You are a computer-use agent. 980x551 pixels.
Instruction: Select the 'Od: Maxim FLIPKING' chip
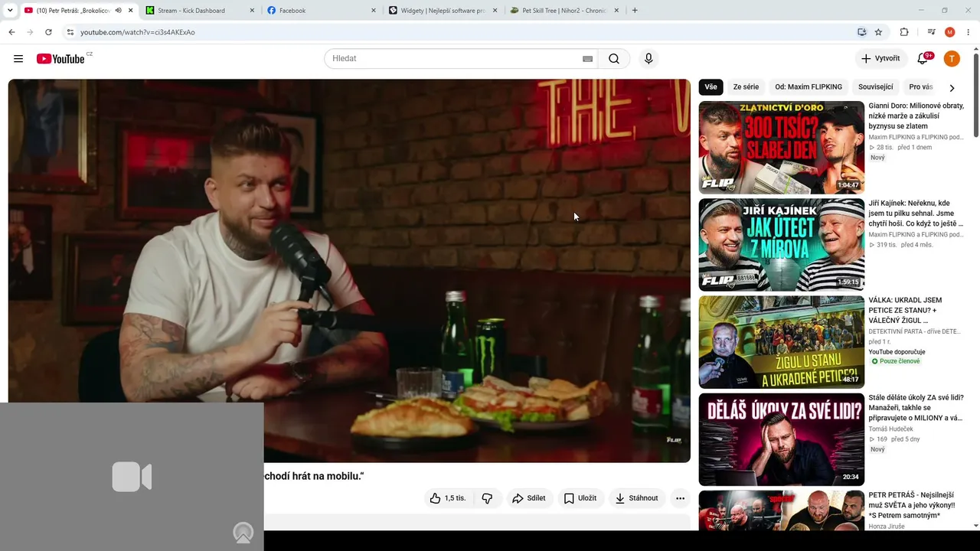pos(808,87)
